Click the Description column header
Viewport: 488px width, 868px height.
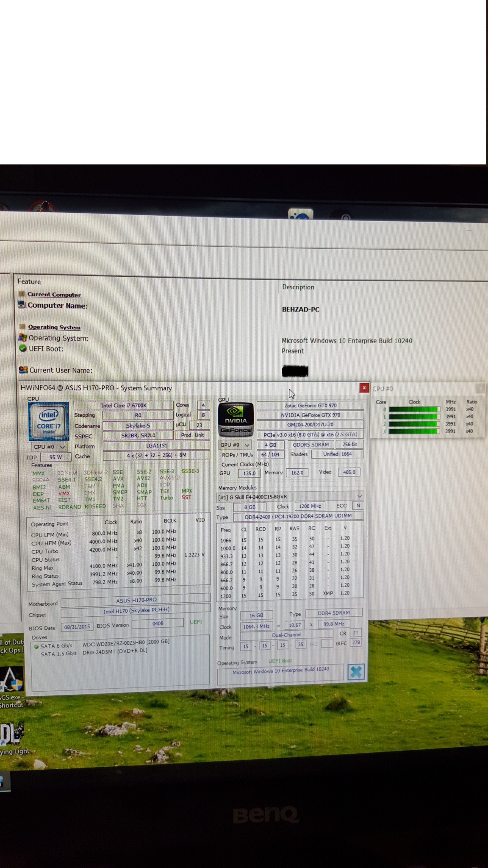pos(298,287)
